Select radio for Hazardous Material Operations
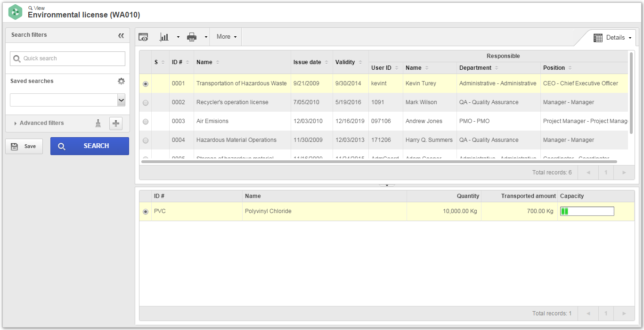 click(x=146, y=140)
